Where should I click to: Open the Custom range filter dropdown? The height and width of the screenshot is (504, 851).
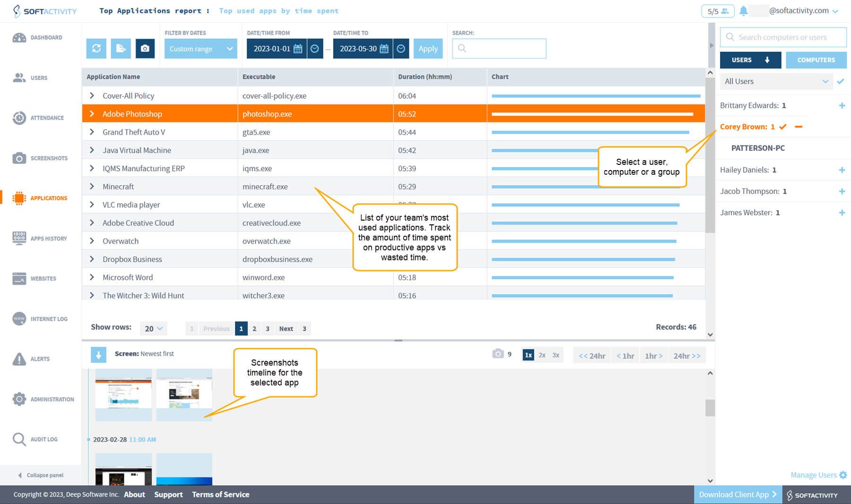201,49
